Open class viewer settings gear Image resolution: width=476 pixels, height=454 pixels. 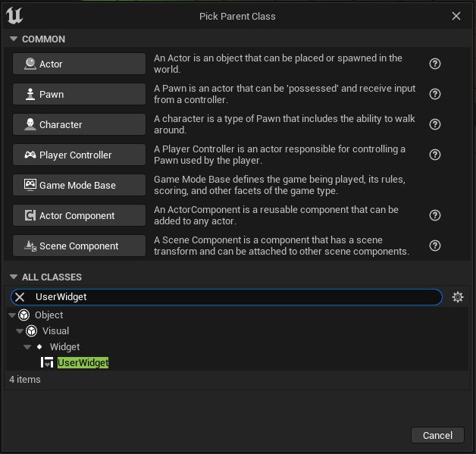(x=457, y=297)
